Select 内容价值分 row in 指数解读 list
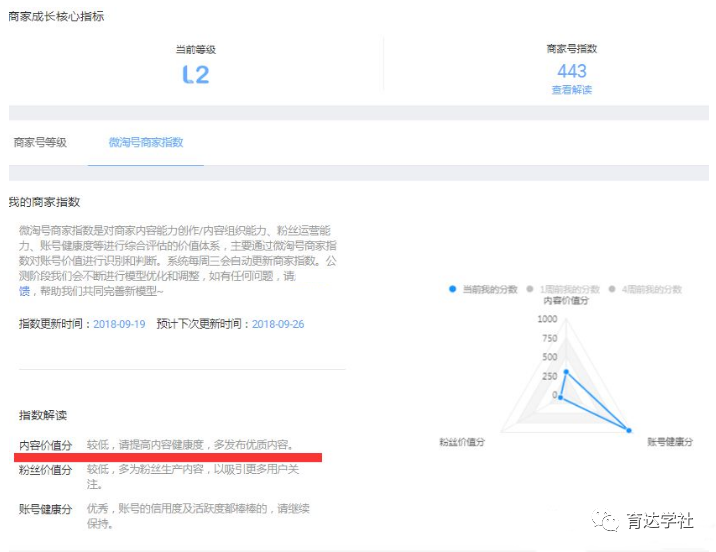Screen dimensions: 716x552 pos(46,444)
